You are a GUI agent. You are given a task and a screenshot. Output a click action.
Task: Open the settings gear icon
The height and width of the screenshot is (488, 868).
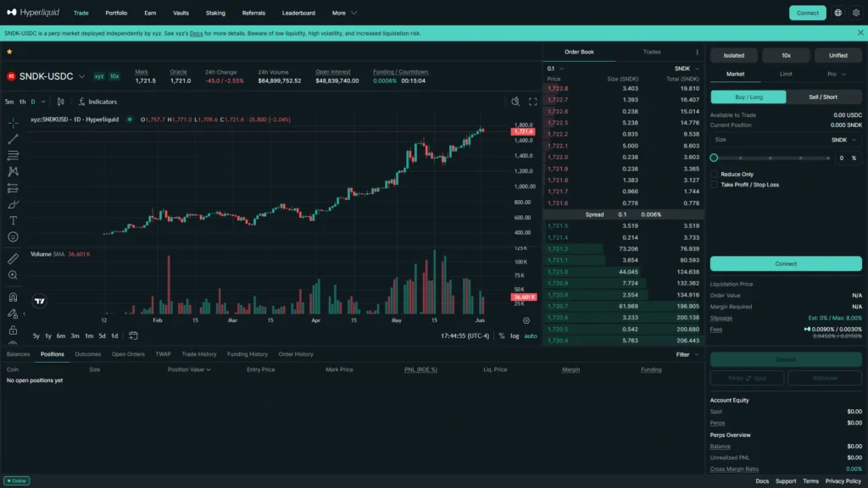856,13
